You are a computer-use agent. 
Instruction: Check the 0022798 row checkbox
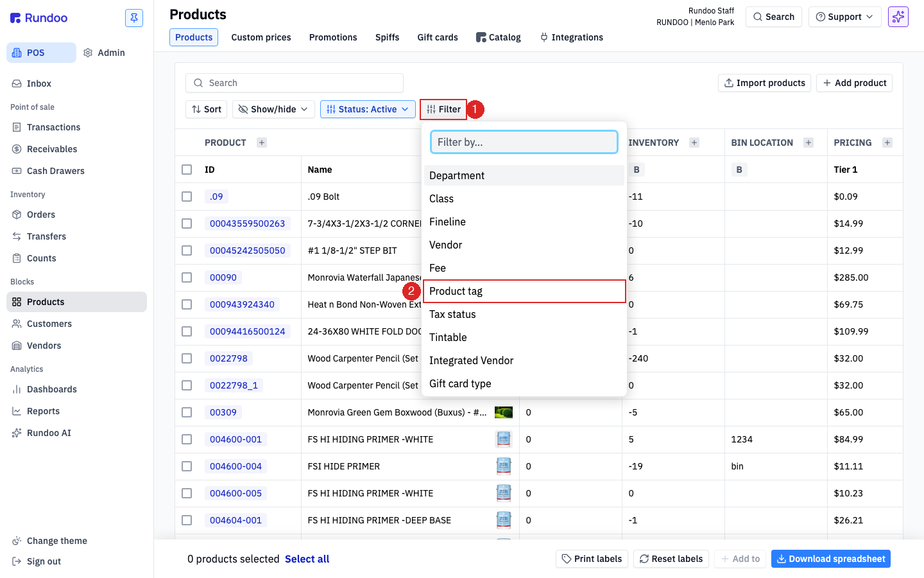[x=187, y=358]
